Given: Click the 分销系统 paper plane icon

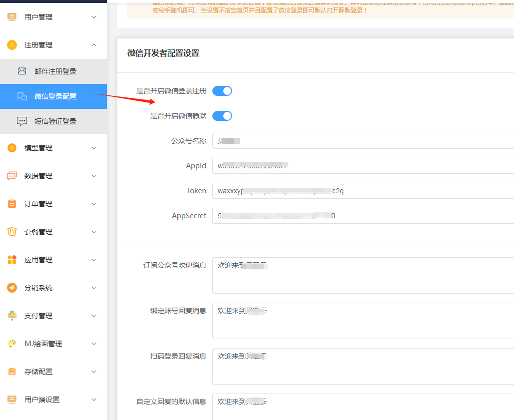Looking at the screenshot, I should [x=11, y=287].
